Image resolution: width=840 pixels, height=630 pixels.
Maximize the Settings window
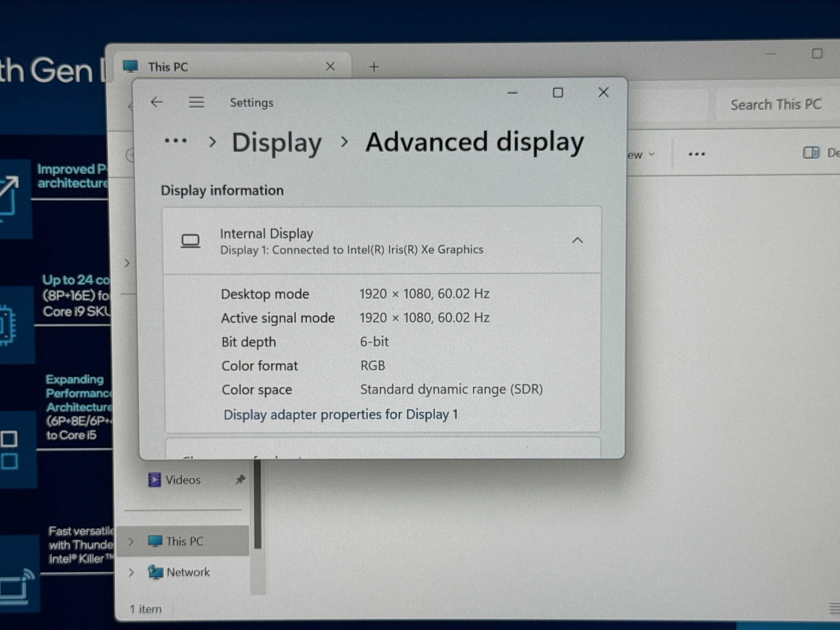(x=557, y=93)
